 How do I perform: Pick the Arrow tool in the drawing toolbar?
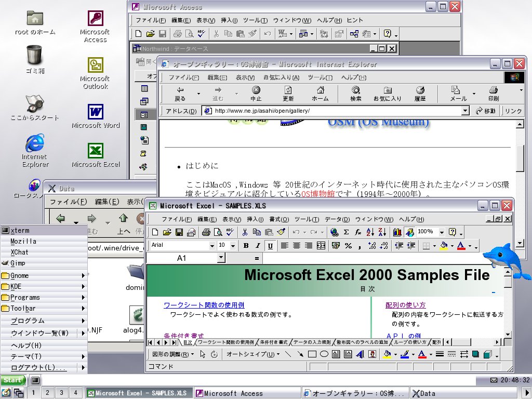click(x=300, y=354)
